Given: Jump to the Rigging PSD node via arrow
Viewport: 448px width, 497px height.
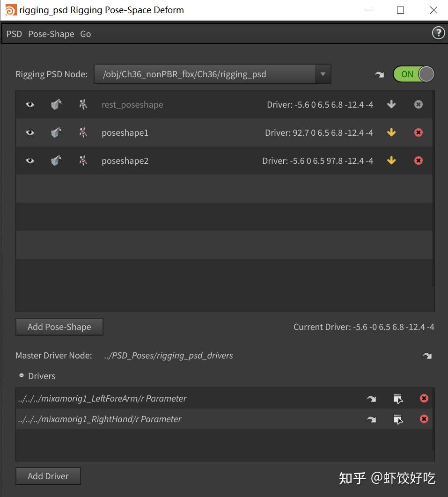Looking at the screenshot, I should tap(379, 74).
